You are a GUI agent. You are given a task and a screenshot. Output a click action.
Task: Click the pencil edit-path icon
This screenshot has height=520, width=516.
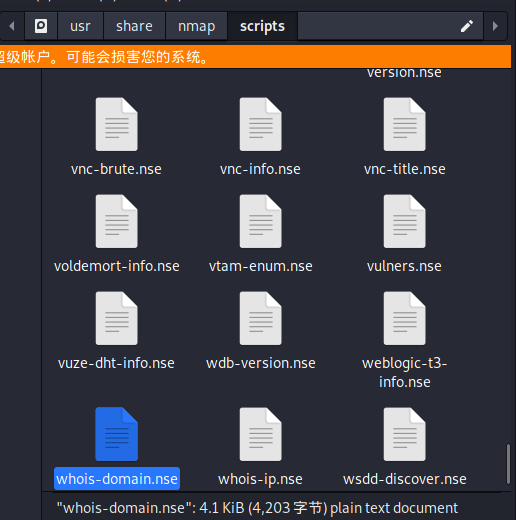[467, 26]
